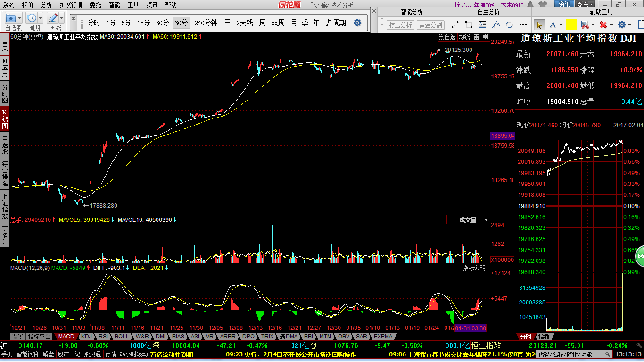Select the KDJ indicator tab
644x362 pixels.
pos(86,337)
